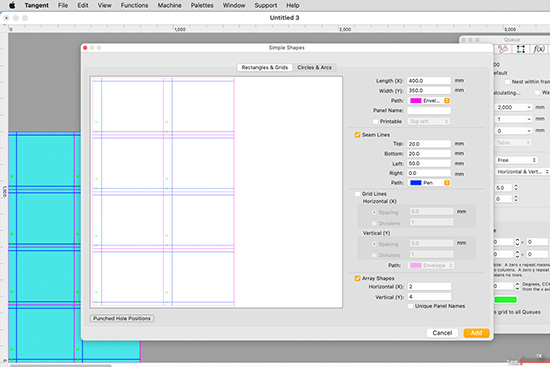Open the Free dropdown in Queue panel
Viewport: 550px width, 367px height.
tap(516, 160)
